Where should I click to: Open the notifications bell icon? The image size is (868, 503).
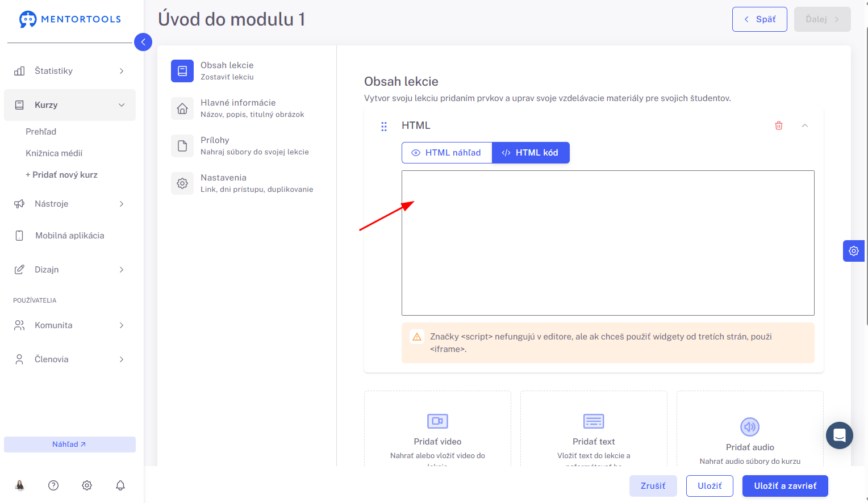pos(120,485)
